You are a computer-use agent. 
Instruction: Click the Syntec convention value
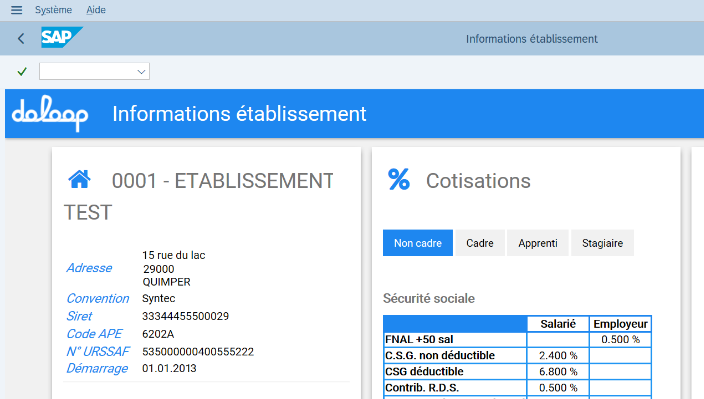point(158,298)
